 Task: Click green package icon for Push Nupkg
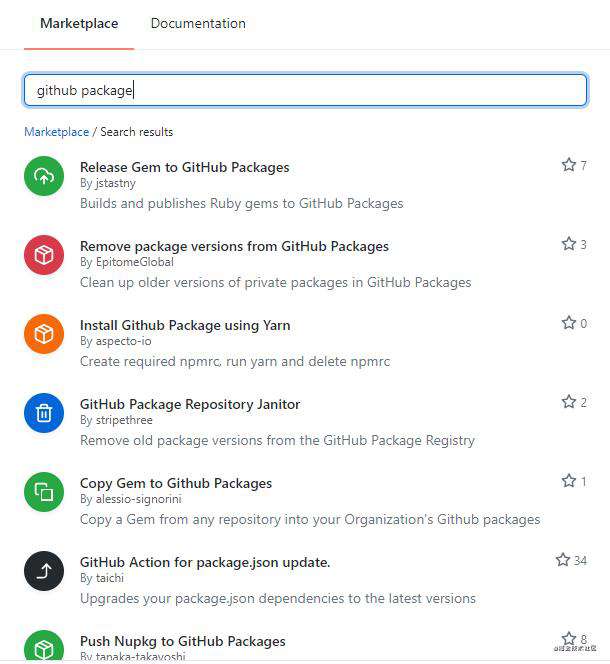(x=44, y=647)
